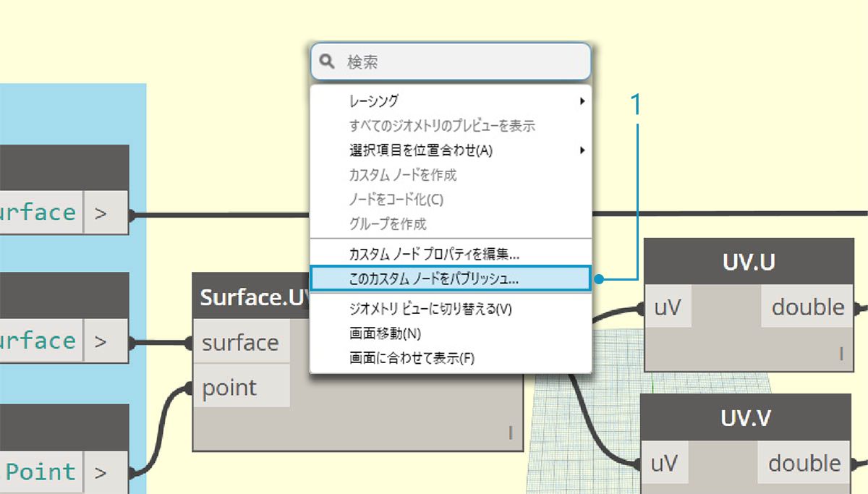Click the UV.U node title bar
This screenshot has width=868, height=494.
(x=749, y=261)
